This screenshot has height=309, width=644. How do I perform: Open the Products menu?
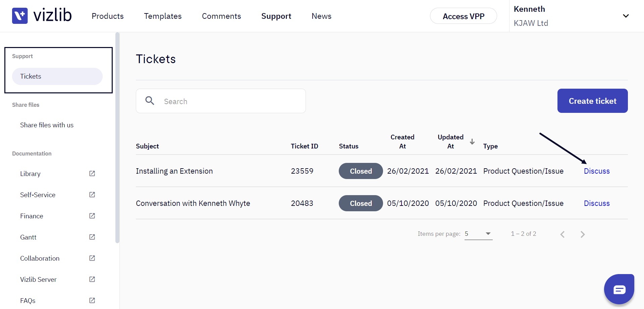pos(108,16)
